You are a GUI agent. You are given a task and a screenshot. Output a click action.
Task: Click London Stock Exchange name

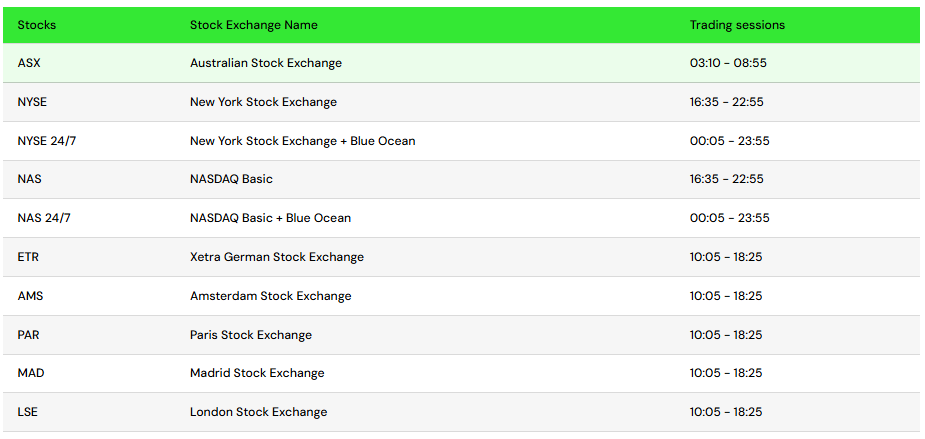pyautogui.click(x=258, y=412)
